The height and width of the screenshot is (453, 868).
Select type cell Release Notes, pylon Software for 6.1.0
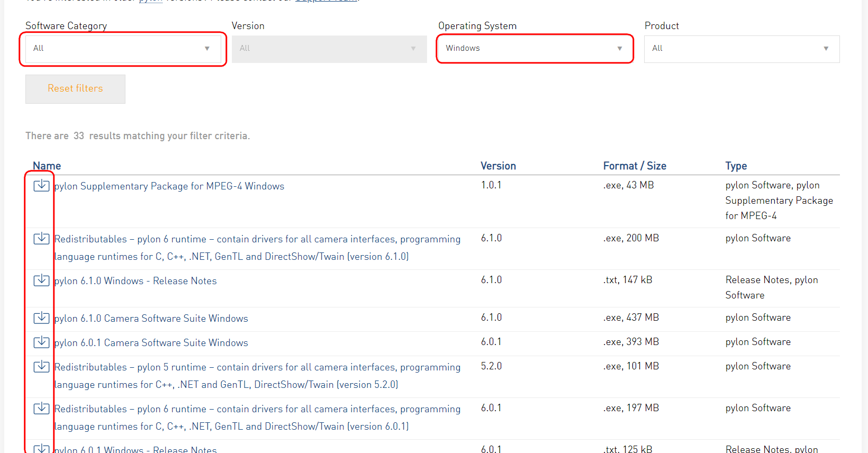[x=772, y=287]
